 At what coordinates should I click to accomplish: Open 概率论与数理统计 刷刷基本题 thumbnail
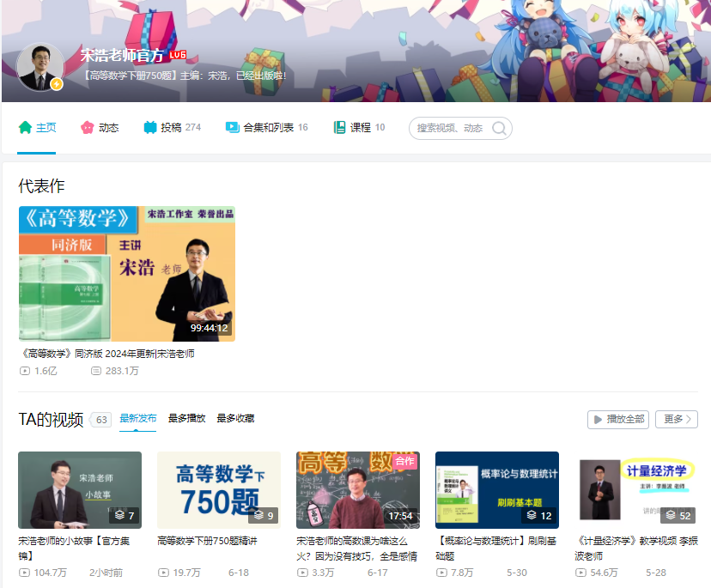(496, 489)
